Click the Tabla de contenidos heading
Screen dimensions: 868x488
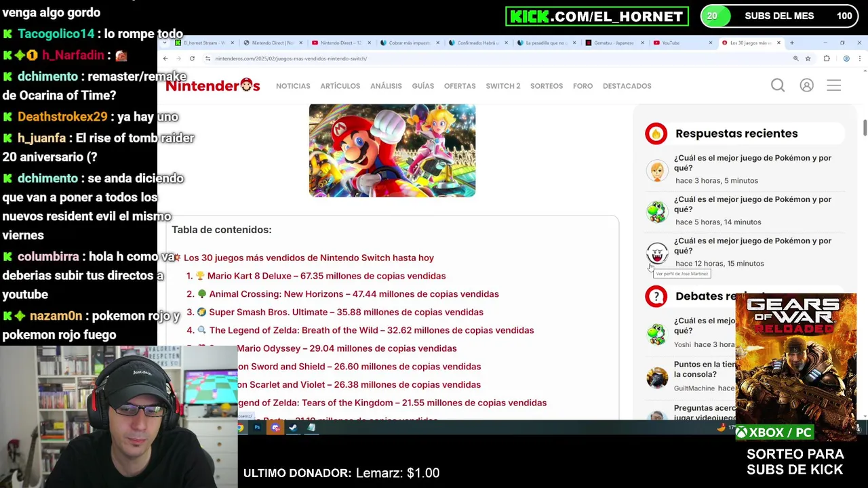(x=221, y=230)
